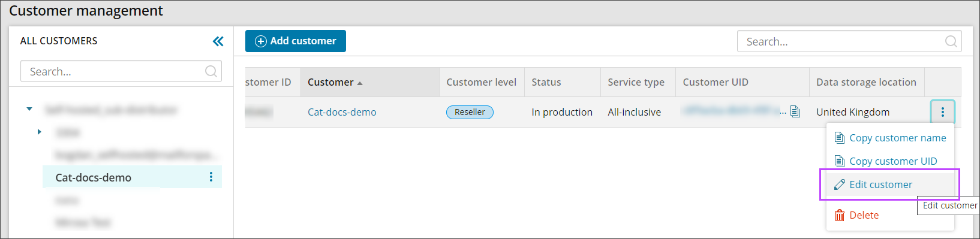
Task: Click the sidebar search magnifier icon
Action: tap(211, 71)
